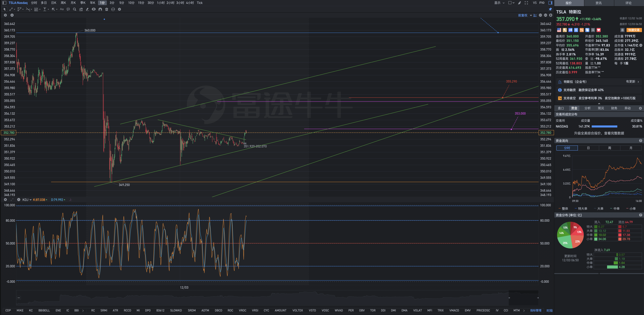Screen dimensions: 644x315
Task: Switch to the 5分 timeframe
Action: [x=122, y=3]
